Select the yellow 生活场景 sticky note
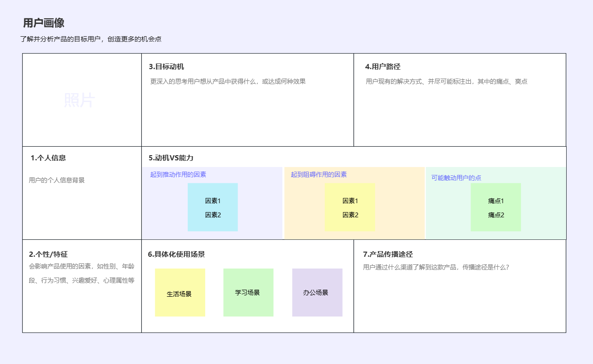 (180, 293)
